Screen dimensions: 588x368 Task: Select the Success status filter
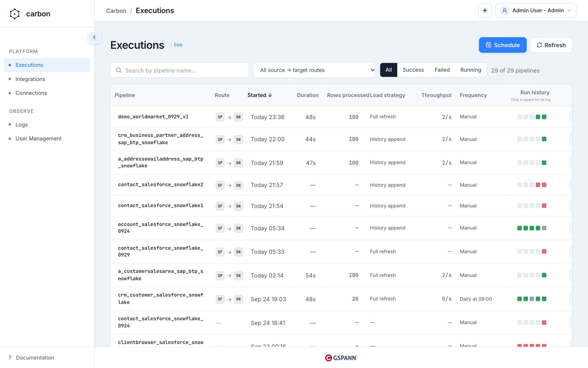pos(413,70)
